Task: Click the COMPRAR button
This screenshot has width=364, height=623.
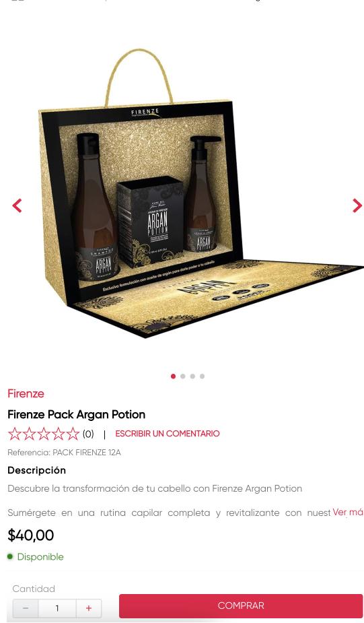Action: [x=241, y=606]
